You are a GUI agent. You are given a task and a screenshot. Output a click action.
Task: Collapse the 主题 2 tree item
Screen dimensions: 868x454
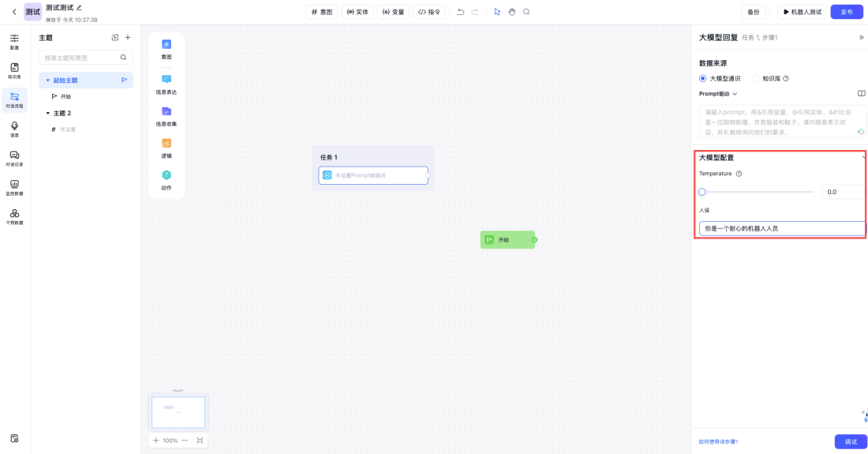point(47,113)
